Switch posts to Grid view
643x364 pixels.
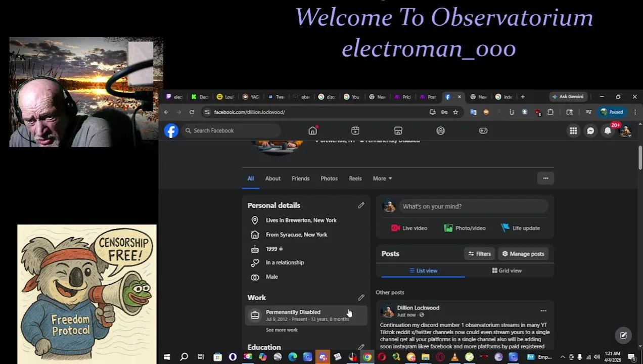point(507,270)
